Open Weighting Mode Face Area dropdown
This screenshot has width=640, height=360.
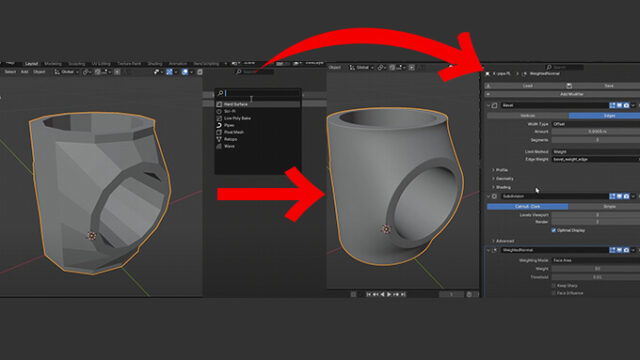(596, 260)
